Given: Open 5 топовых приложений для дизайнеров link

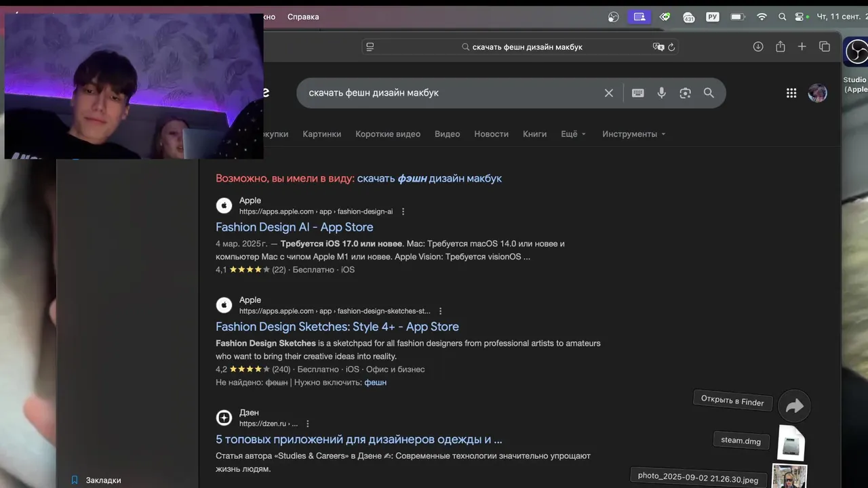Looking at the screenshot, I should pyautogui.click(x=359, y=439).
